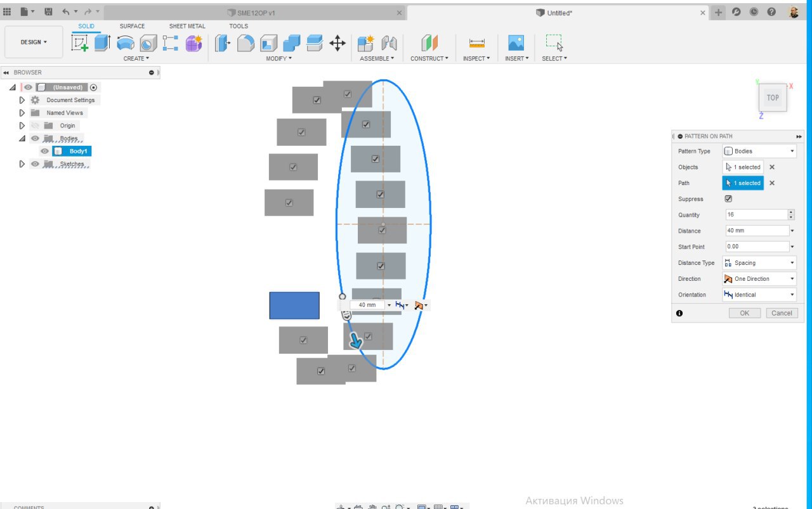Open the Help question mark icon
The width and height of the screenshot is (812, 509).
[x=771, y=12]
